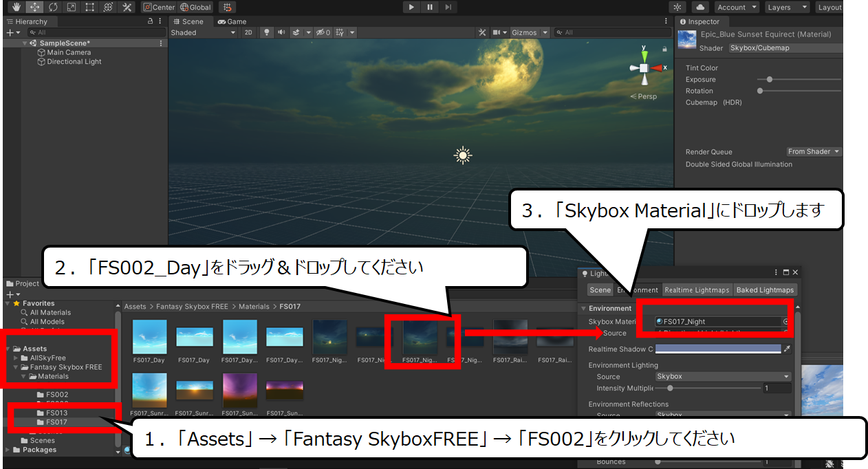Open the SampleScene three-dot options menu
The height and width of the screenshot is (469, 868).
pyautogui.click(x=162, y=43)
